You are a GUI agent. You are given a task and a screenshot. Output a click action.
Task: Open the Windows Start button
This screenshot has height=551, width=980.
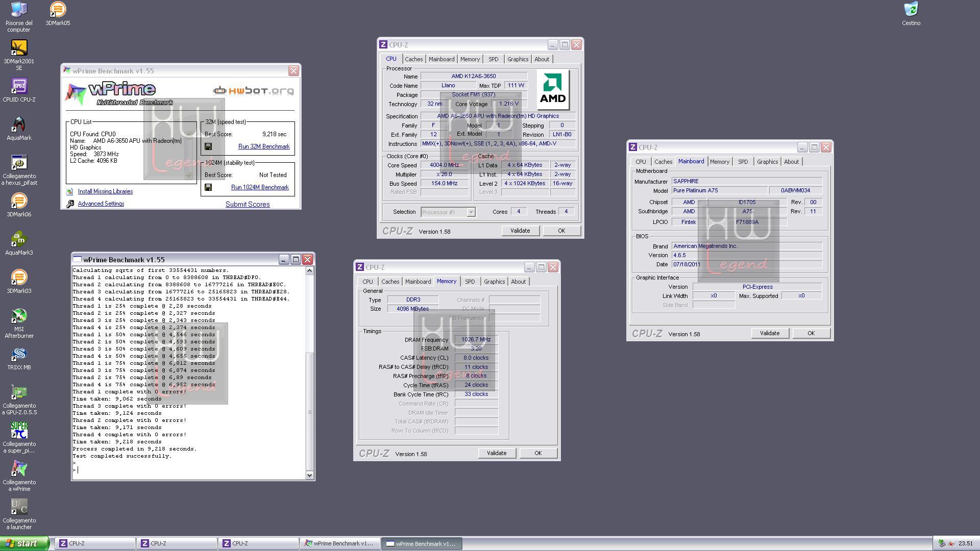click(24, 543)
